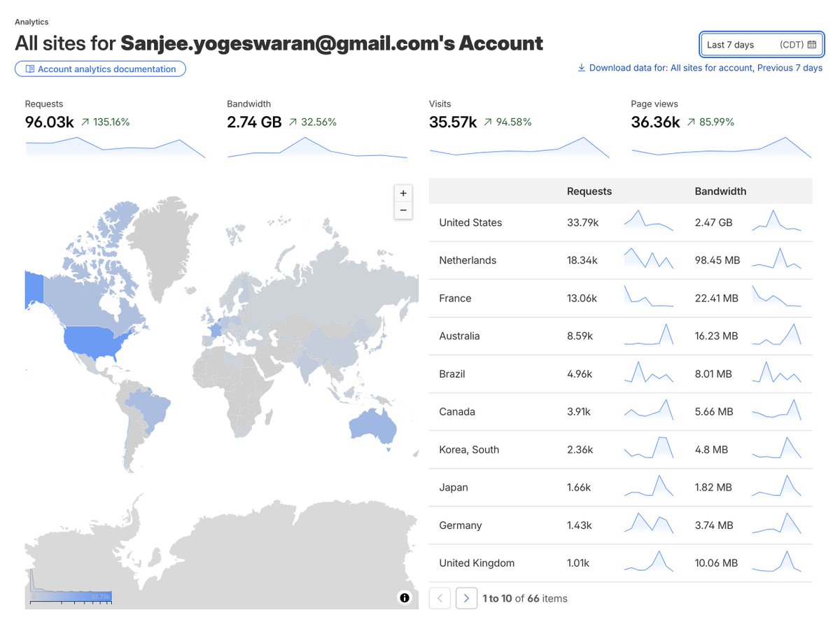Screen dimensions: 840x626
Task: Select the Netherlands row
Action: [621, 260]
